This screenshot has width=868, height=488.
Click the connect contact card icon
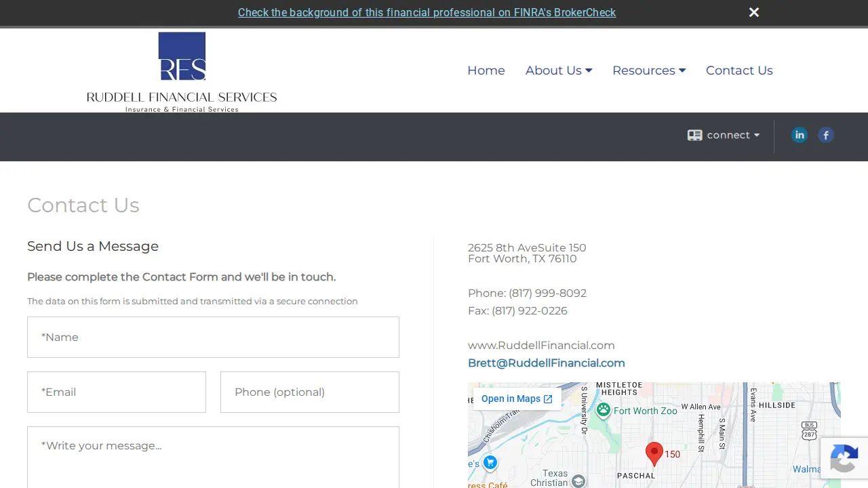coord(694,135)
